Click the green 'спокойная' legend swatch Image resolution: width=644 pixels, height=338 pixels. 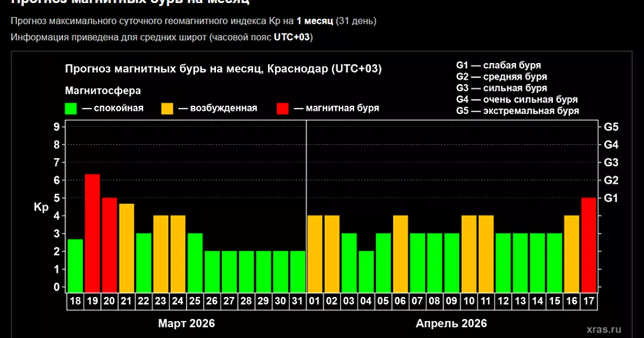pos(72,108)
